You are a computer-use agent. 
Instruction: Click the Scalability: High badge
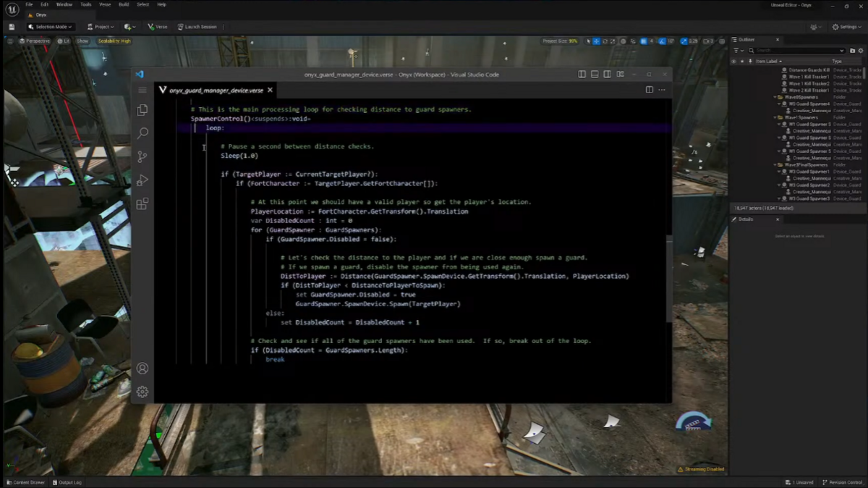[114, 41]
